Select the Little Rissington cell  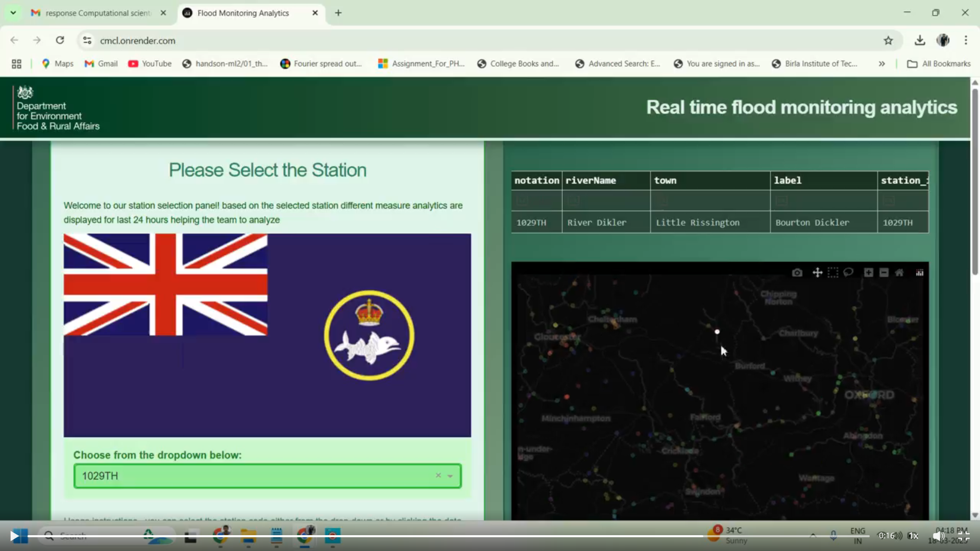coord(710,222)
